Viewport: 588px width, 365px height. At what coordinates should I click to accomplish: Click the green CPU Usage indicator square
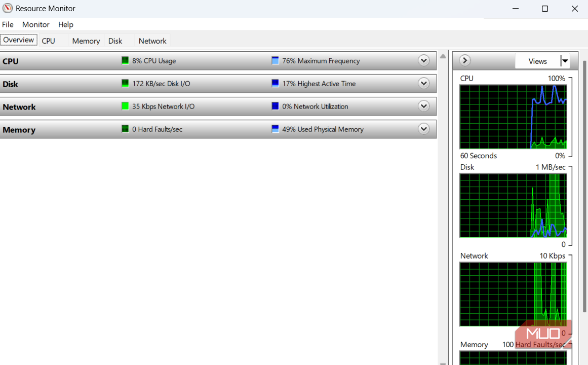pos(125,60)
